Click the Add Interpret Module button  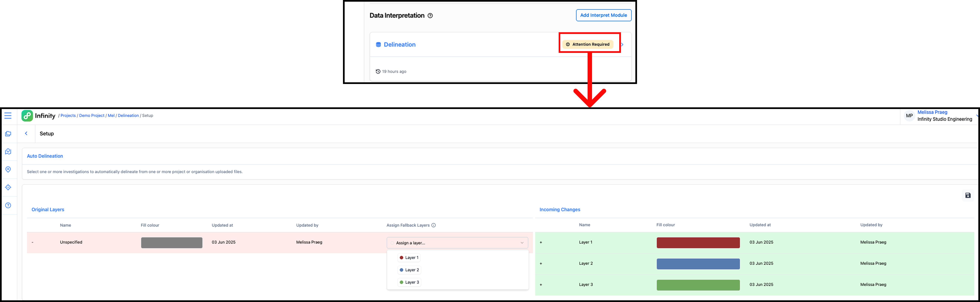603,15
